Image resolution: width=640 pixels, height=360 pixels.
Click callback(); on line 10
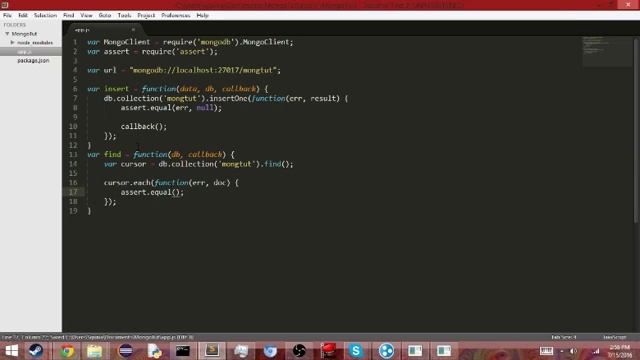click(144, 127)
